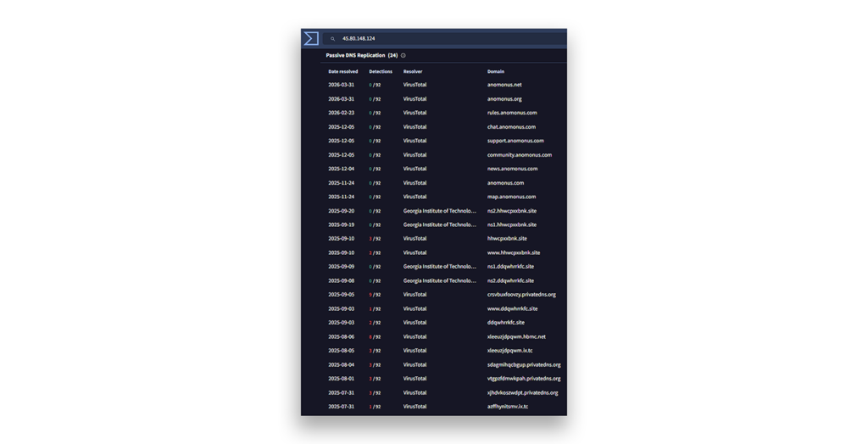868x444 pixels.
Task: Open chat.anomonus.com domain link
Action: 511,127
